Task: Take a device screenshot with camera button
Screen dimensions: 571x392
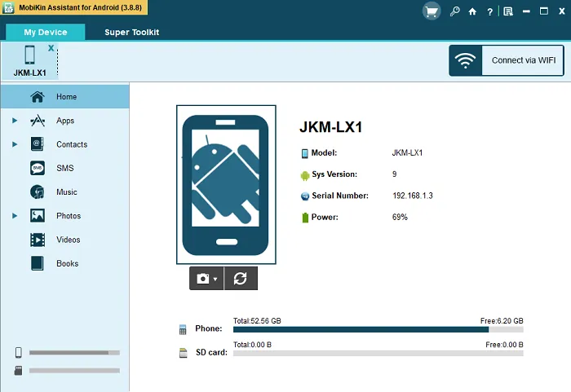Action: (x=203, y=279)
